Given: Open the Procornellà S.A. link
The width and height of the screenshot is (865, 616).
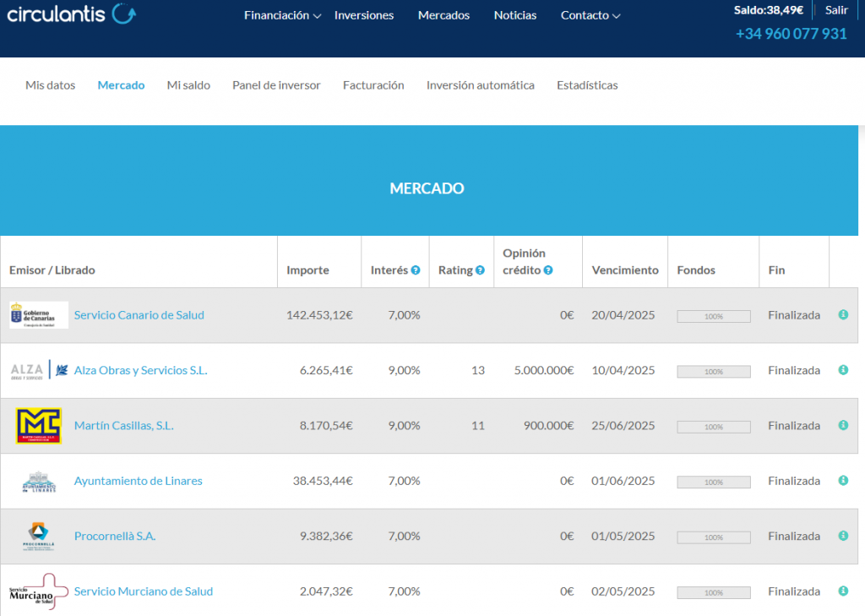Looking at the screenshot, I should (x=115, y=537).
